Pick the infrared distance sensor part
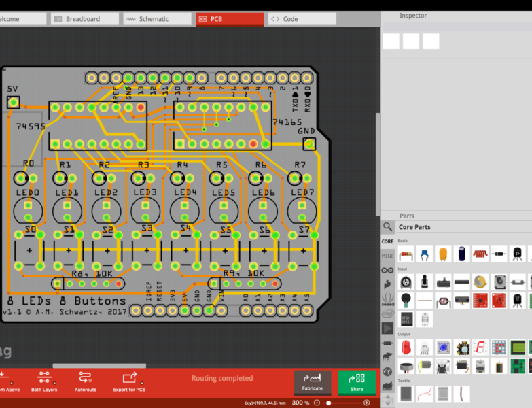The height and width of the screenshot is (408, 532). [461, 301]
